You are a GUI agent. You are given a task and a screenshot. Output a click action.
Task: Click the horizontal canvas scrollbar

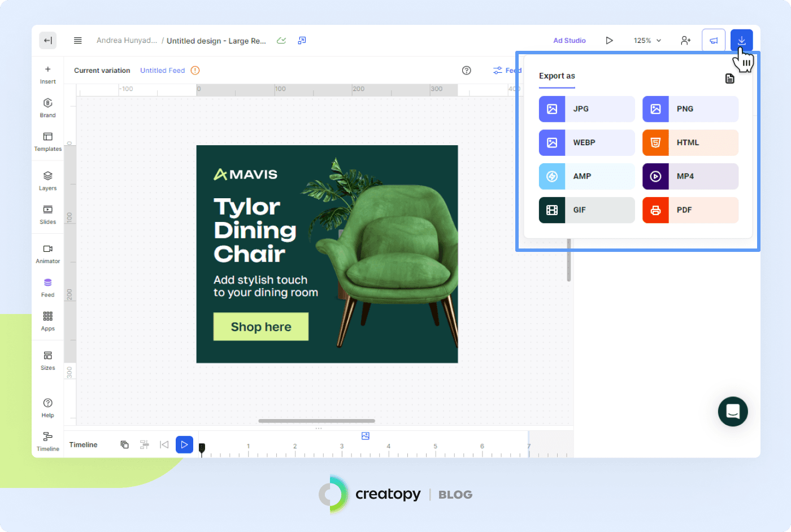point(316,421)
